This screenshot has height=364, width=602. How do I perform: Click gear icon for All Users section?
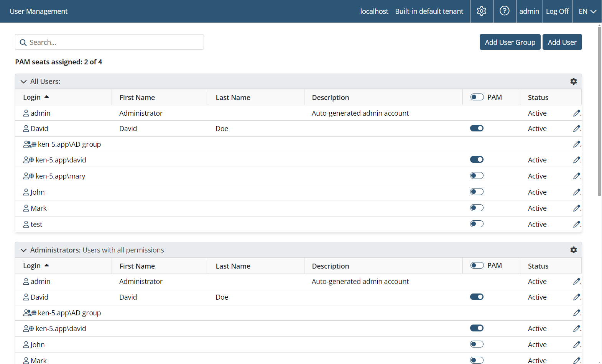573,81
